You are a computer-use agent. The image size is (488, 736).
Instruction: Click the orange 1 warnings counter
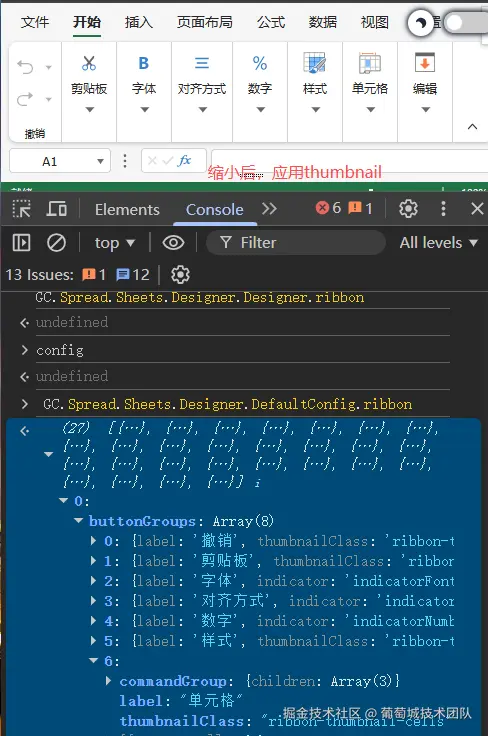(360, 208)
